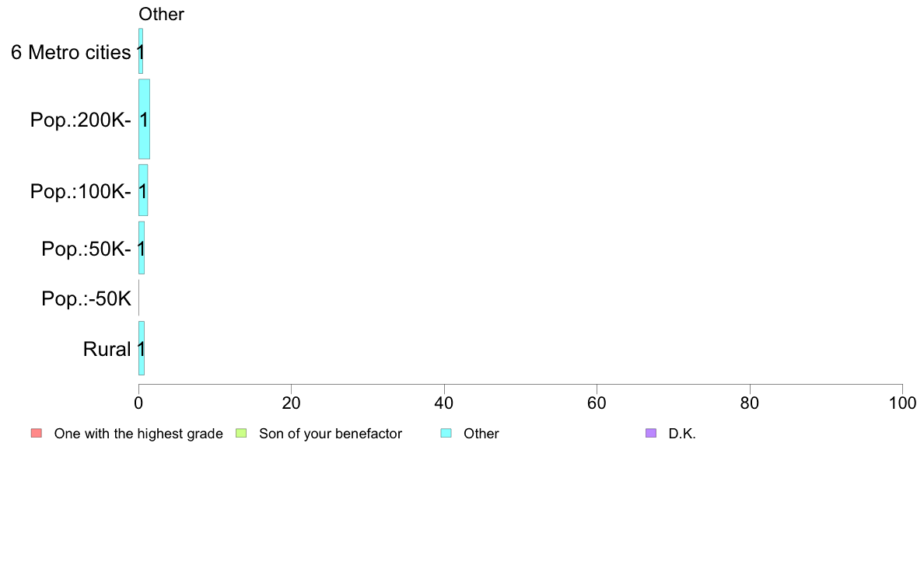Click the 40 tick label on the x-axis
The height and width of the screenshot is (572, 924).
pos(444,403)
